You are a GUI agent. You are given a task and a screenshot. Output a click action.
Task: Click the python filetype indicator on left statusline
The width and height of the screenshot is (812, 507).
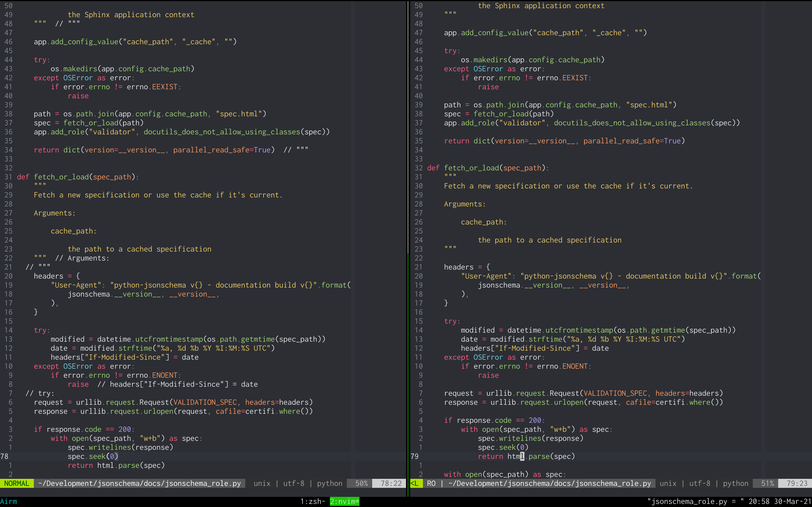coord(329,483)
